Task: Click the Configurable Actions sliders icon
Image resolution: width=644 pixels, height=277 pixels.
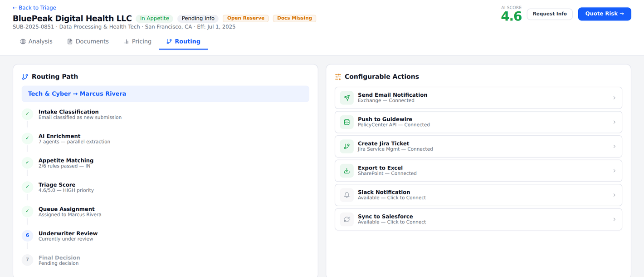Action: pos(338,77)
